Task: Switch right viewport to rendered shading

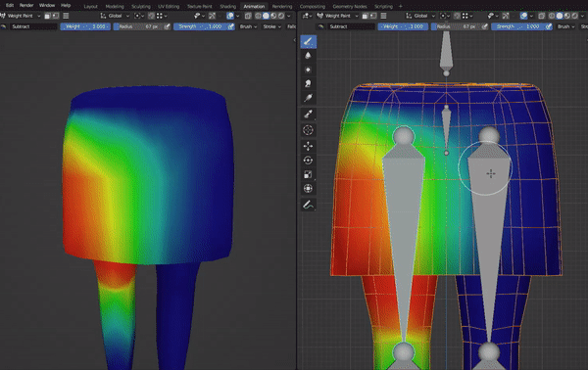Action: 574,16
